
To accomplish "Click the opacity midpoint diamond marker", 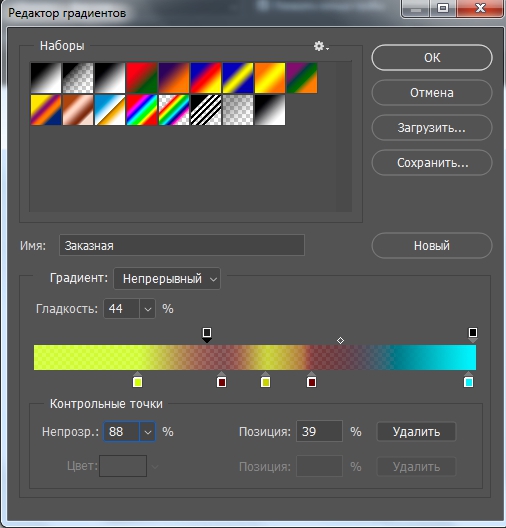I will pos(340,340).
